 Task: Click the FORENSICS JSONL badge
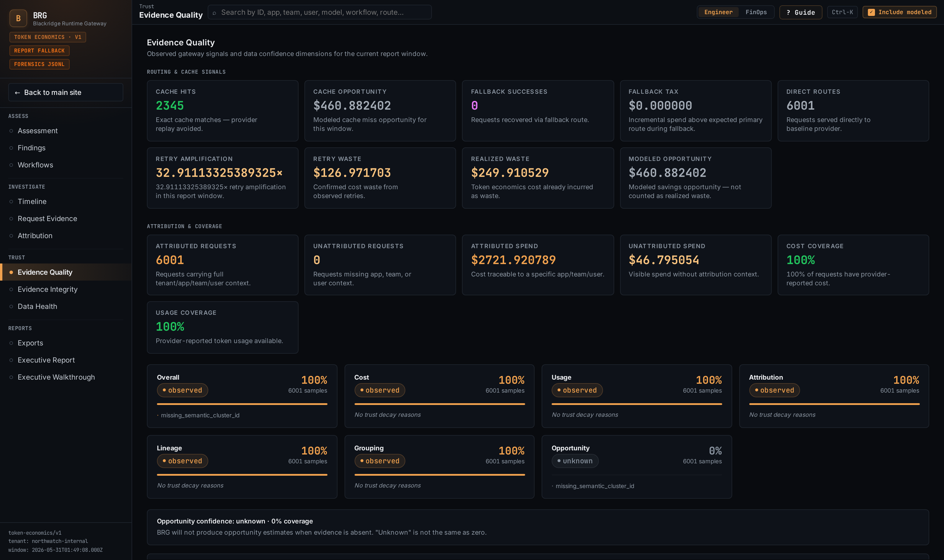pyautogui.click(x=39, y=64)
